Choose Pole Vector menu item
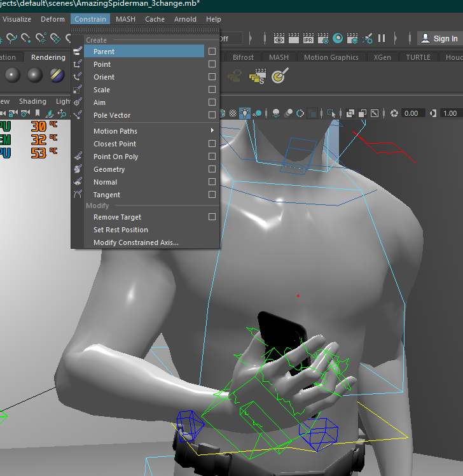This screenshot has width=463, height=476. pyautogui.click(x=112, y=115)
